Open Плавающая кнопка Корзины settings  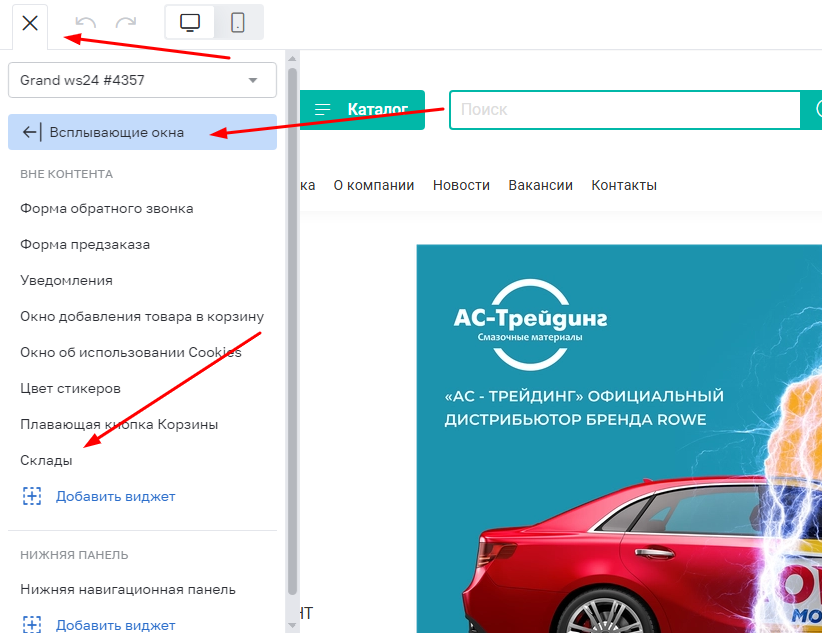119,424
